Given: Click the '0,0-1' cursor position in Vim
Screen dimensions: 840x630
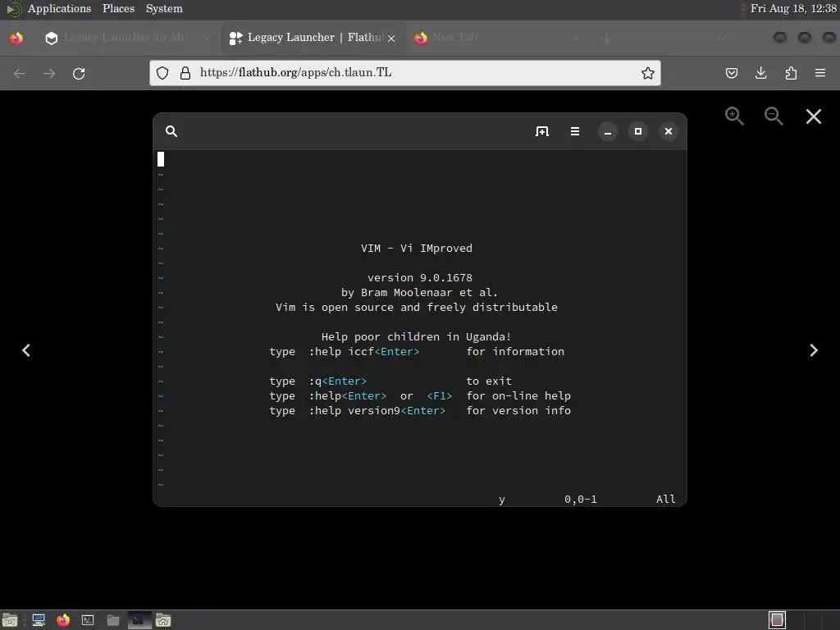Looking at the screenshot, I should (581, 500).
